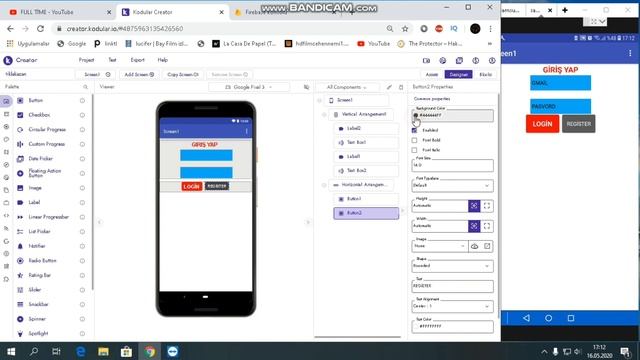
Task: Select Text Box1 in the component tree
Action: (366, 142)
